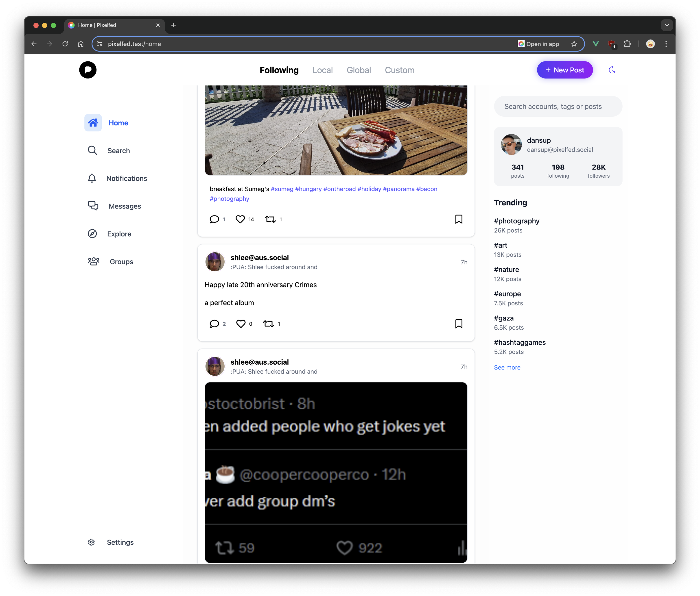Reload the page with the refresh icon
This screenshot has width=700, height=596.
(x=65, y=44)
